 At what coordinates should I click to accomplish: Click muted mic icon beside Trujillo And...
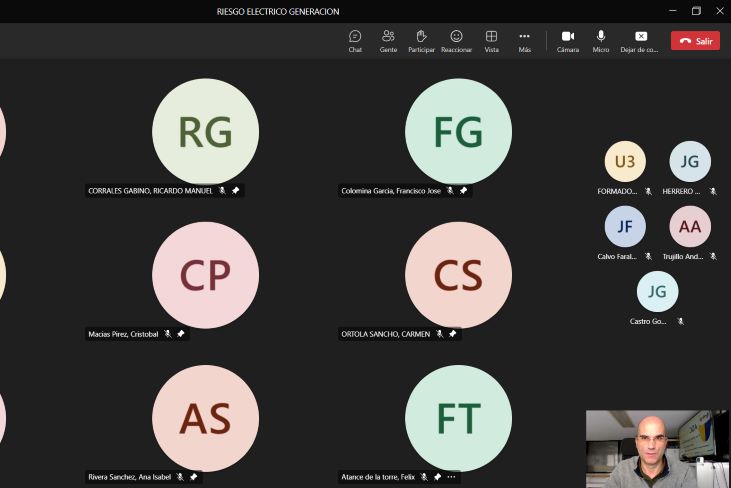713,256
